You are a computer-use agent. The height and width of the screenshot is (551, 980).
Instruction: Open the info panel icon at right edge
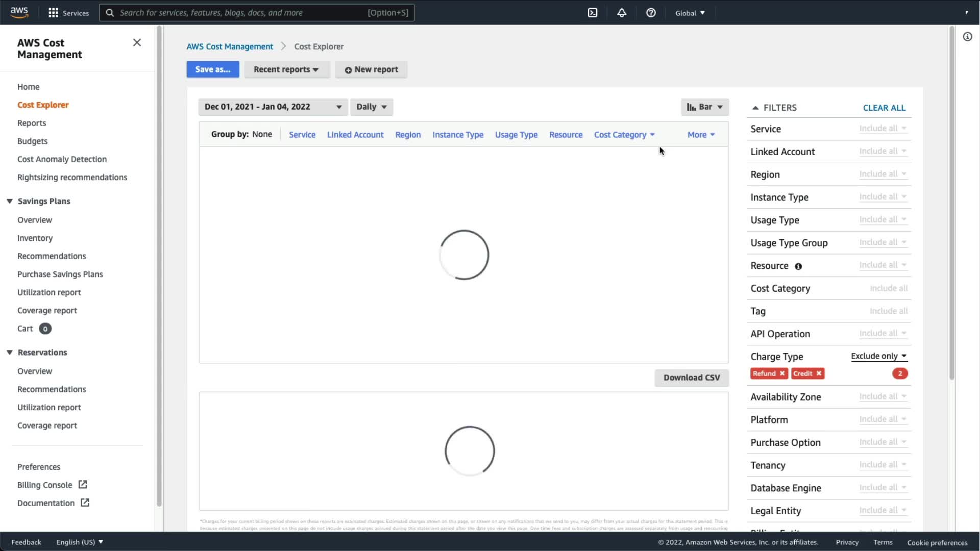967,37
